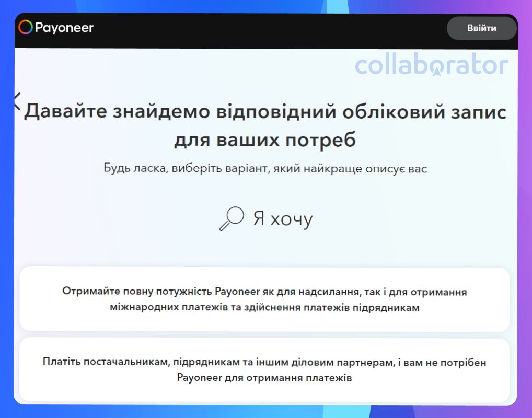532x418 pixels.
Task: Click the Payoneer logo in the header
Action: click(56, 28)
